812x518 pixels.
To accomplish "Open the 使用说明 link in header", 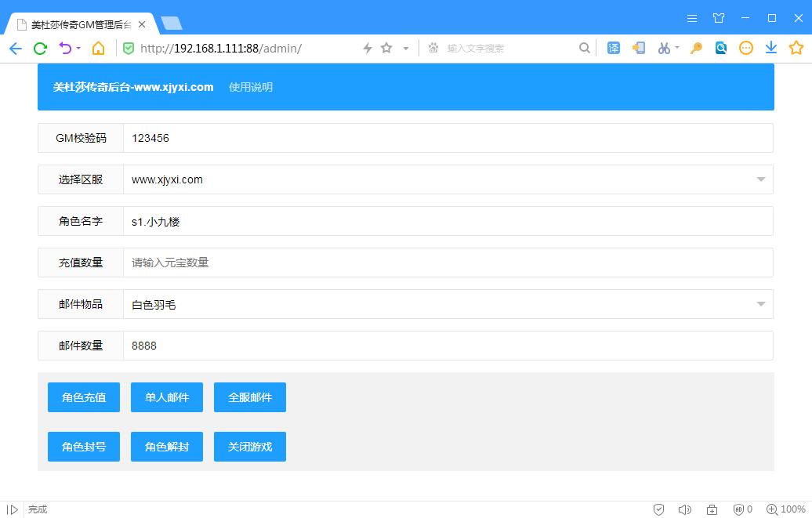I will (x=251, y=87).
